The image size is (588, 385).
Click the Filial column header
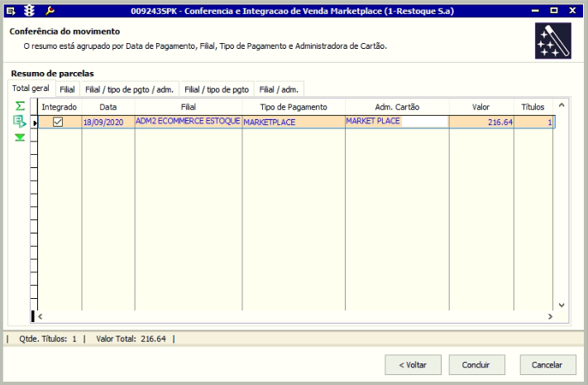(189, 107)
